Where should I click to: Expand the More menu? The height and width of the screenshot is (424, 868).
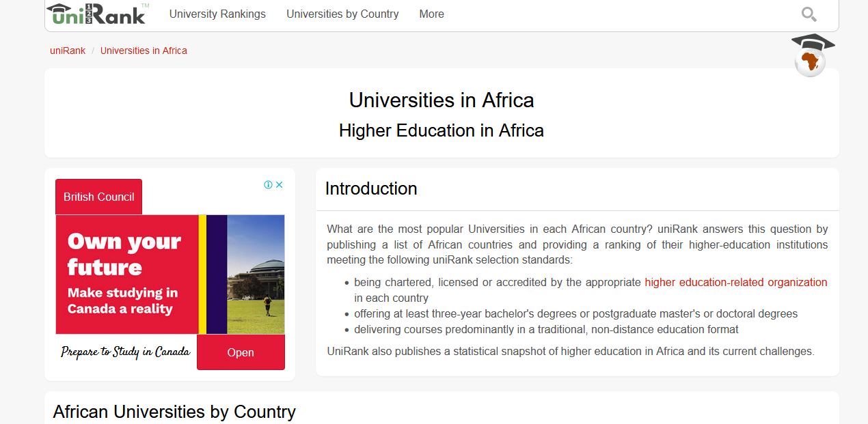coord(431,14)
